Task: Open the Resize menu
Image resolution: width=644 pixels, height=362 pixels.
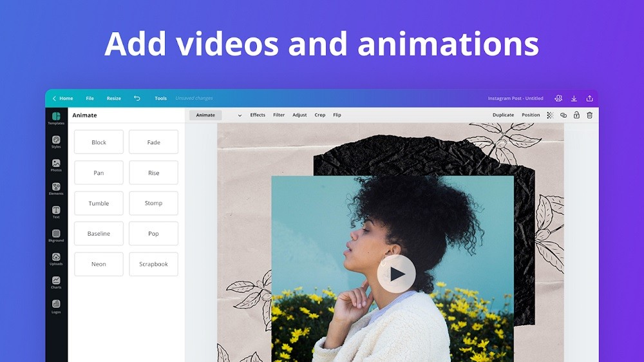Action: (114, 99)
